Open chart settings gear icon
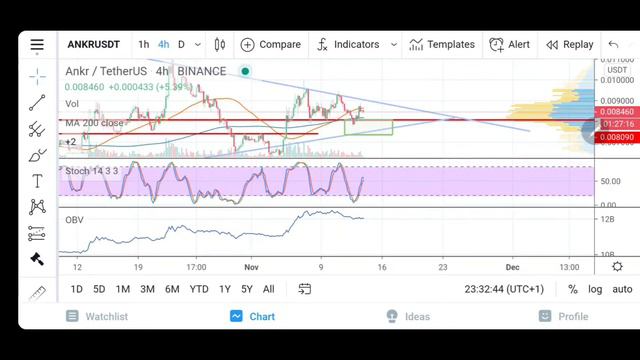Image resolution: width=640 pixels, height=360 pixels. tap(617, 267)
